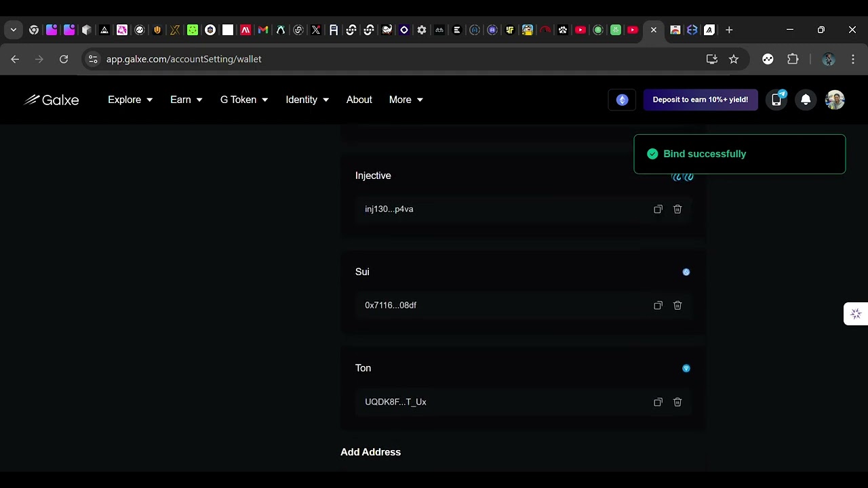Open Chrome's three-dot menu
868x488 pixels.
pos(852,59)
